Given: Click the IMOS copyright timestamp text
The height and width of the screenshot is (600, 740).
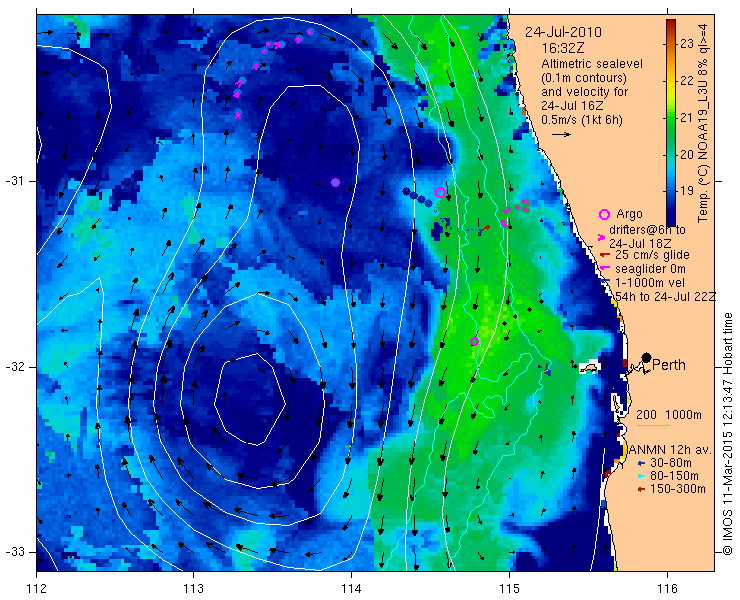Looking at the screenshot, I should [727, 433].
